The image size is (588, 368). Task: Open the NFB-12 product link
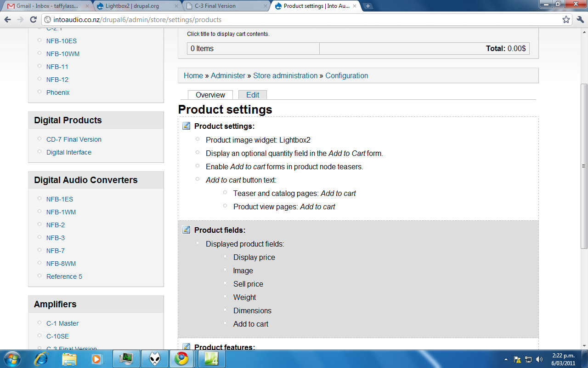(x=57, y=80)
